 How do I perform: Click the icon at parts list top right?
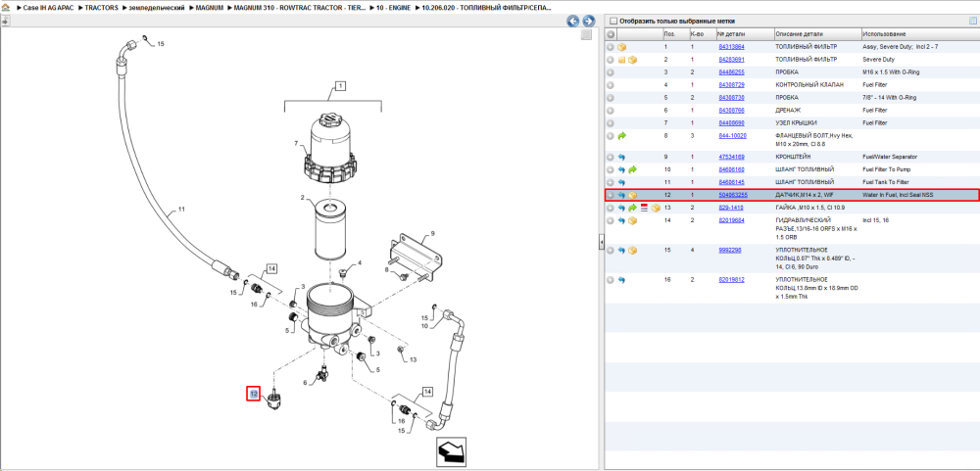pos(972,20)
